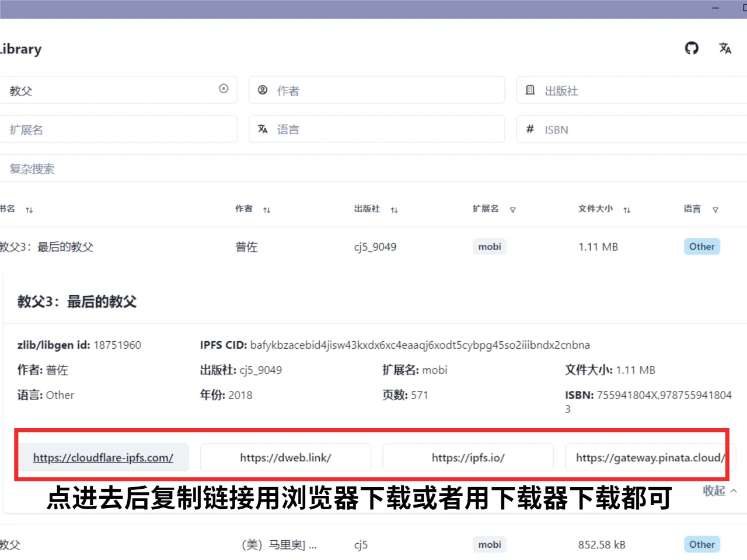Image resolution: width=747 pixels, height=560 pixels.
Task: Open 语言 column filter icon
Action: [715, 210]
